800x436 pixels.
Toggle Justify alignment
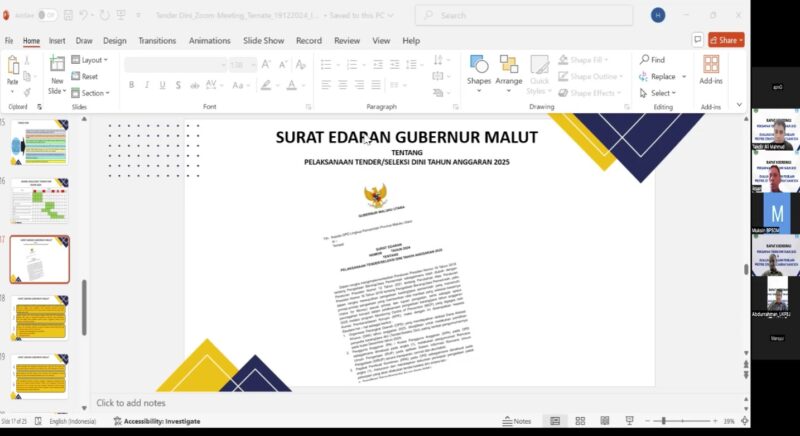tap(376, 85)
